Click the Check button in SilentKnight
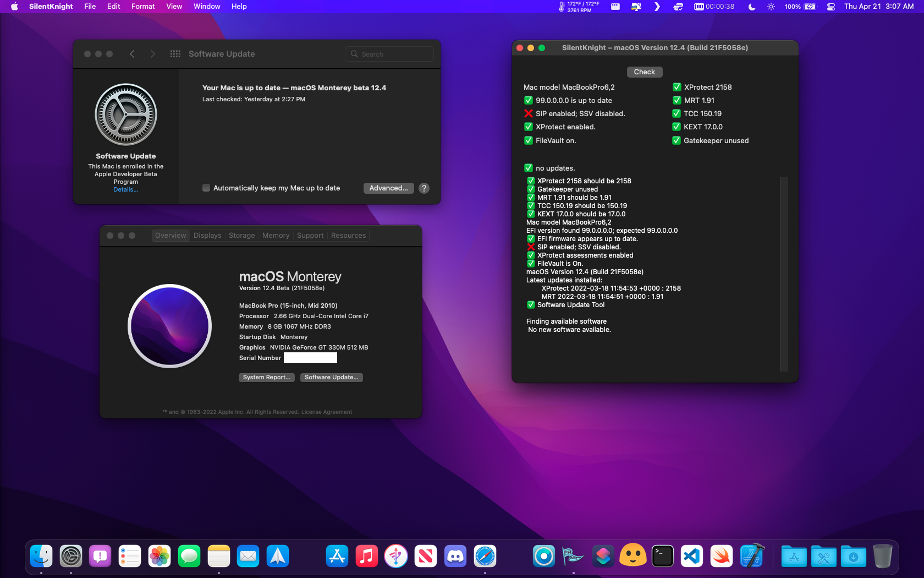The image size is (924, 578). (645, 72)
